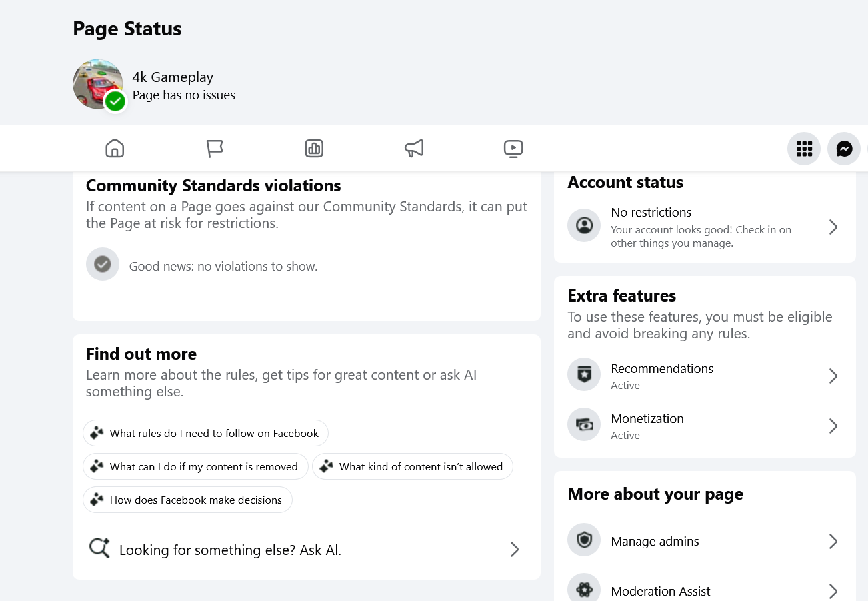Select 'What rules do I need to follow' suggestion
This screenshot has height=601, width=868.
205,433
